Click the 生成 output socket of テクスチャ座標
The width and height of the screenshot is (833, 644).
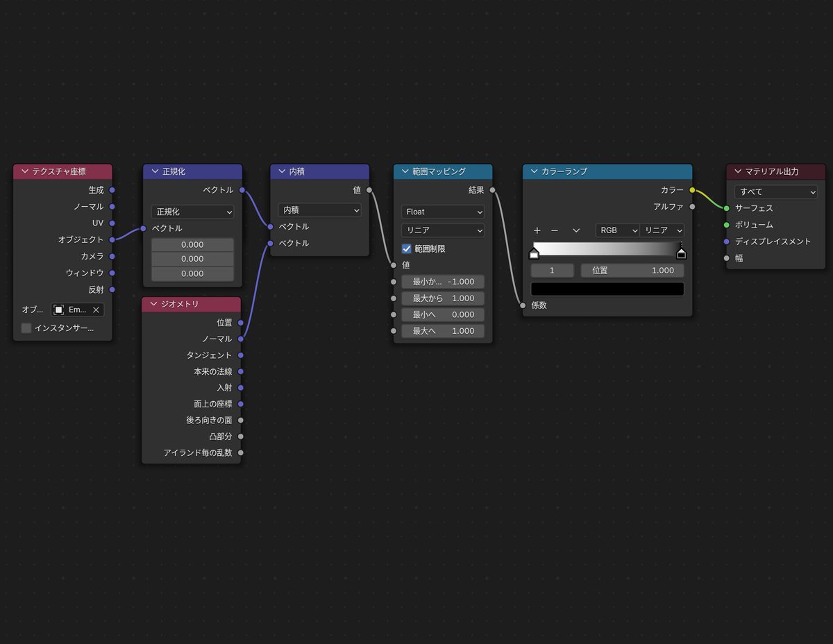112,189
